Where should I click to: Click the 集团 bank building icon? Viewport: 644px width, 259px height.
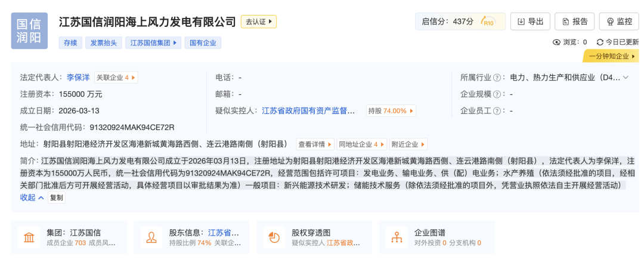[x=29, y=237]
